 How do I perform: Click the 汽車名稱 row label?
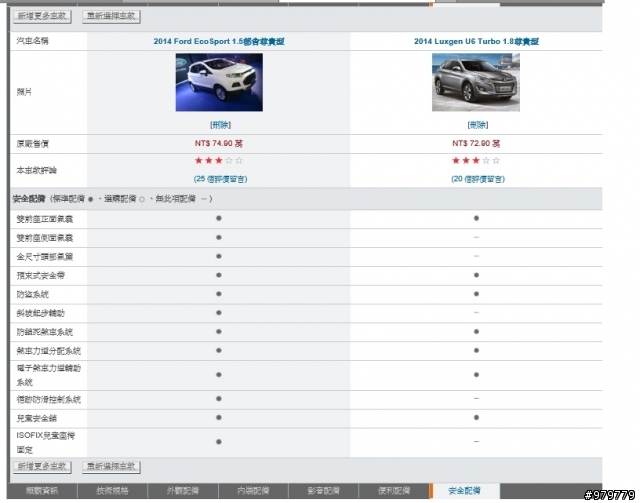(x=33, y=41)
